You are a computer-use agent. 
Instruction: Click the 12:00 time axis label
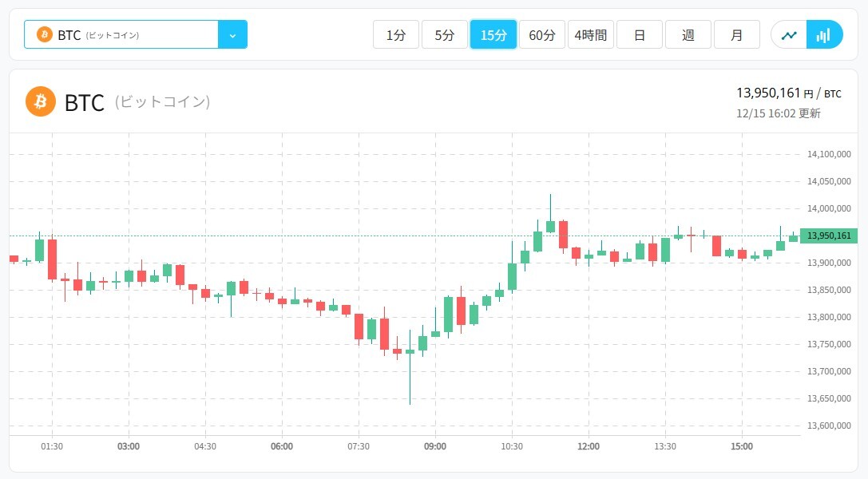click(589, 446)
